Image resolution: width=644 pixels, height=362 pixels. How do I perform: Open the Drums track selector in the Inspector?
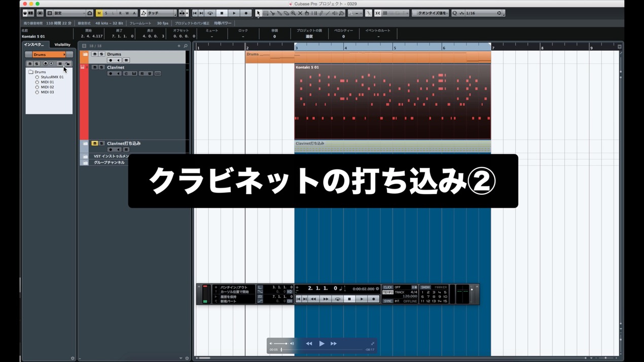point(49,54)
